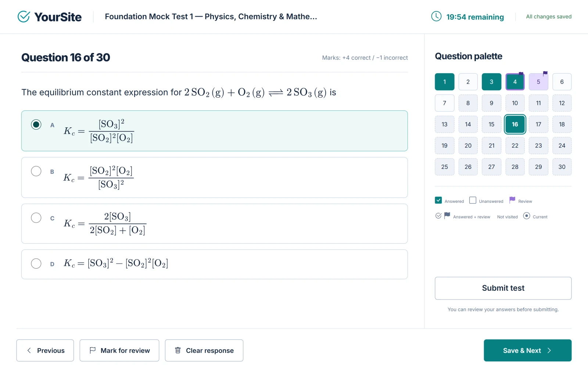The height and width of the screenshot is (368, 588).
Task: Click the Answered + review flag legend icon
Action: pyautogui.click(x=447, y=215)
